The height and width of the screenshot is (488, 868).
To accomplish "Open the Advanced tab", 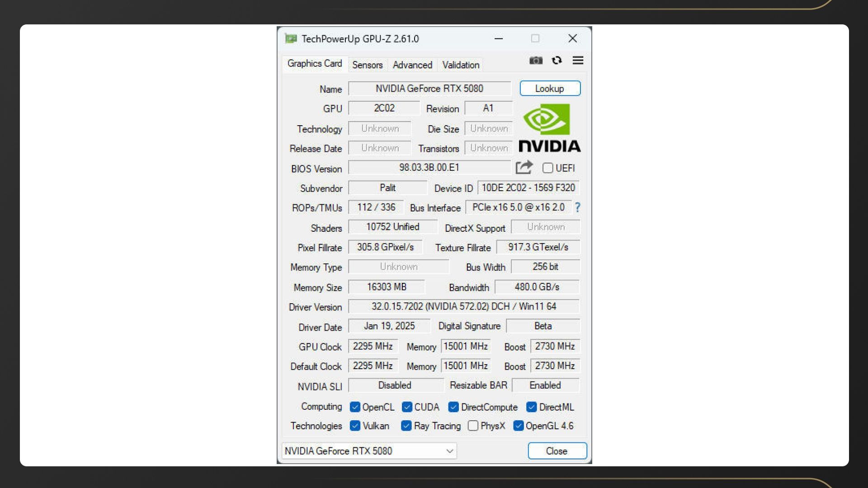I will 412,65.
